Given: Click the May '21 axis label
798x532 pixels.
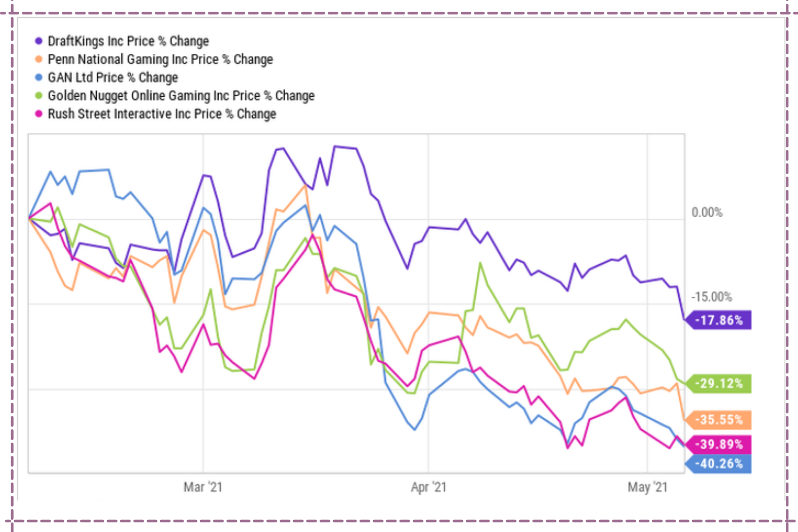Looking at the screenshot, I should pyautogui.click(x=647, y=487).
